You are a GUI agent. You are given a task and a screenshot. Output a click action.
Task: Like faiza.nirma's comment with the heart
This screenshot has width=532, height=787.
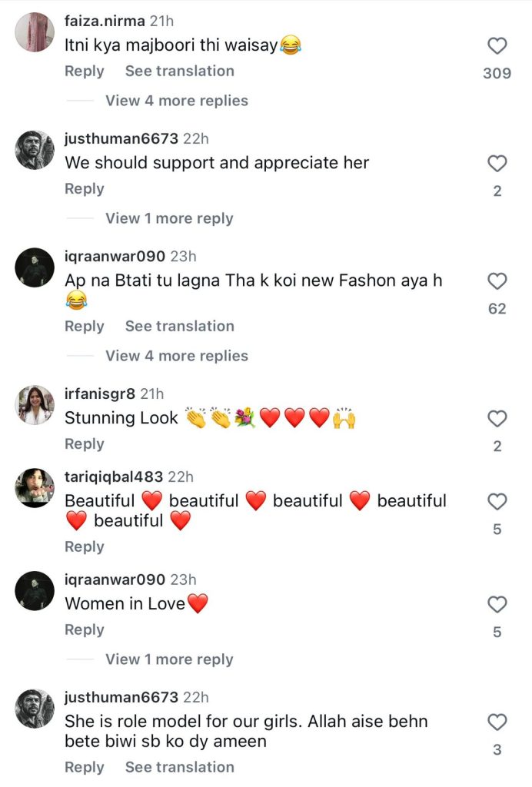[x=497, y=46]
